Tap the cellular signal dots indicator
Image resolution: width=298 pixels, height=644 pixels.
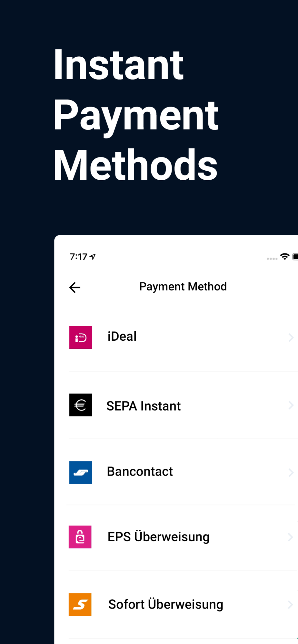(x=272, y=259)
